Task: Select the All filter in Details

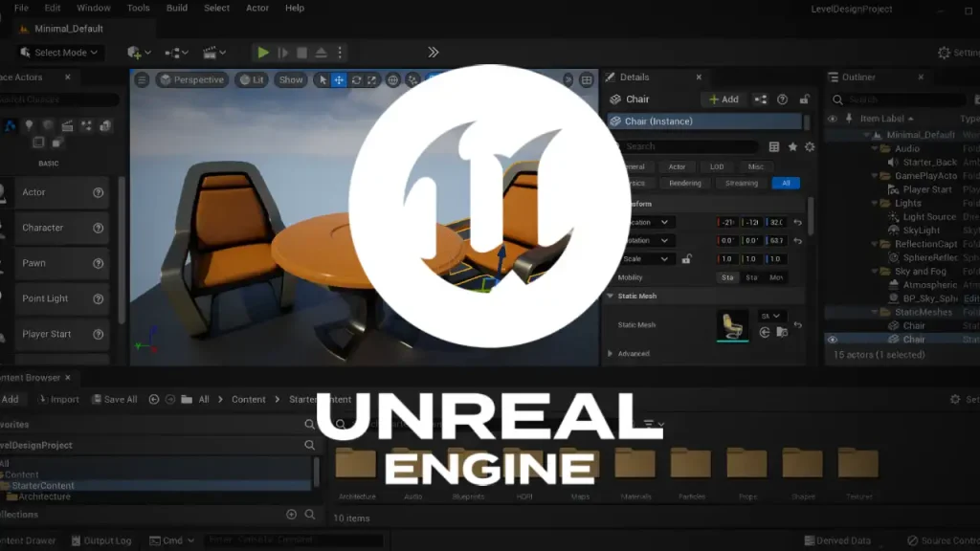Action: [x=786, y=183]
